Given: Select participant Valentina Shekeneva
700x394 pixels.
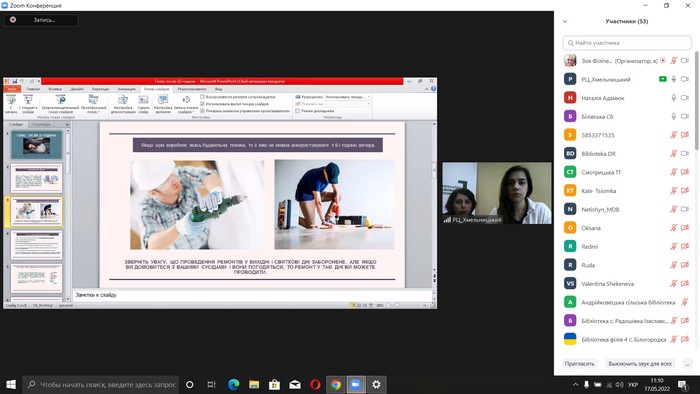Looking at the screenshot, I should point(627,283).
